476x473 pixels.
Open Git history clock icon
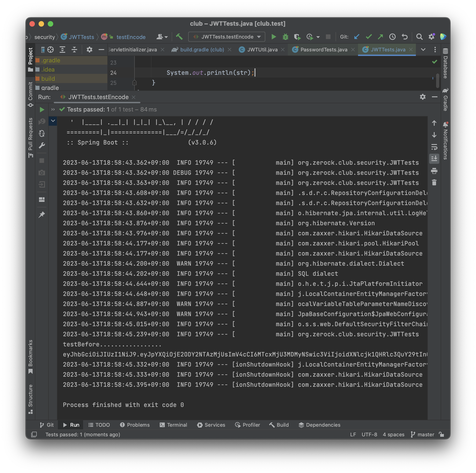click(x=392, y=37)
